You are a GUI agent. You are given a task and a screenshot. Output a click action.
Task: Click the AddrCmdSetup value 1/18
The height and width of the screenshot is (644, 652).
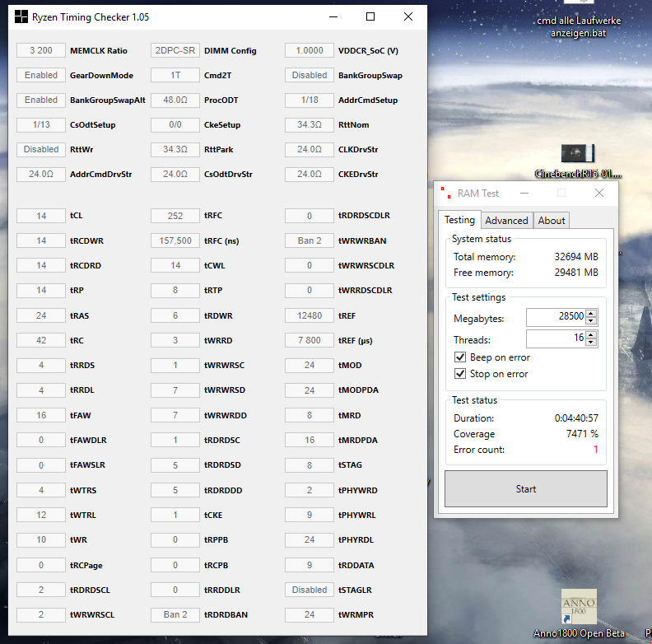pos(310,100)
